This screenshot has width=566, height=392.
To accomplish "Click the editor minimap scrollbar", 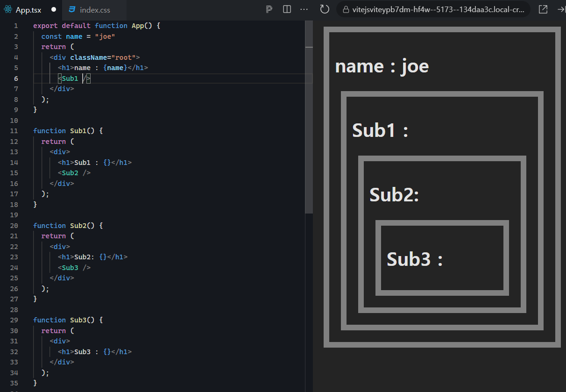I will [x=309, y=117].
